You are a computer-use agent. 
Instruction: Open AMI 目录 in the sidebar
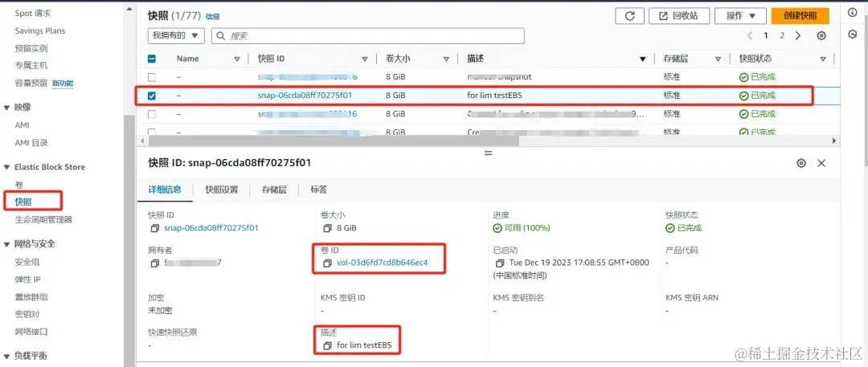point(31,143)
